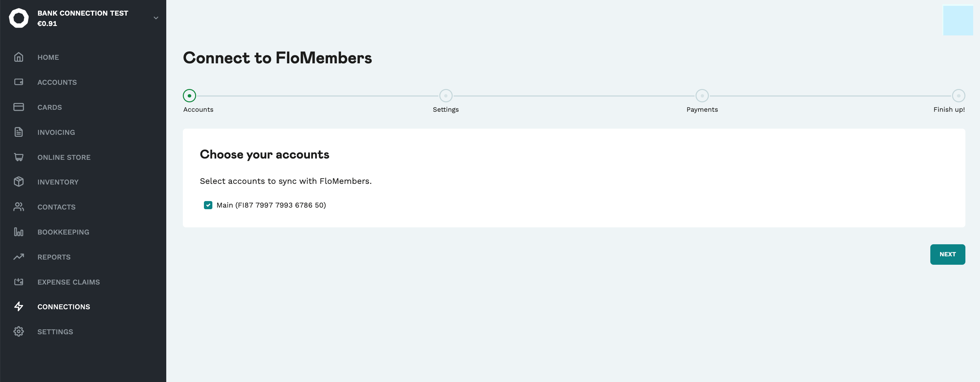
Task: Click the Payments step label
Action: (702, 109)
